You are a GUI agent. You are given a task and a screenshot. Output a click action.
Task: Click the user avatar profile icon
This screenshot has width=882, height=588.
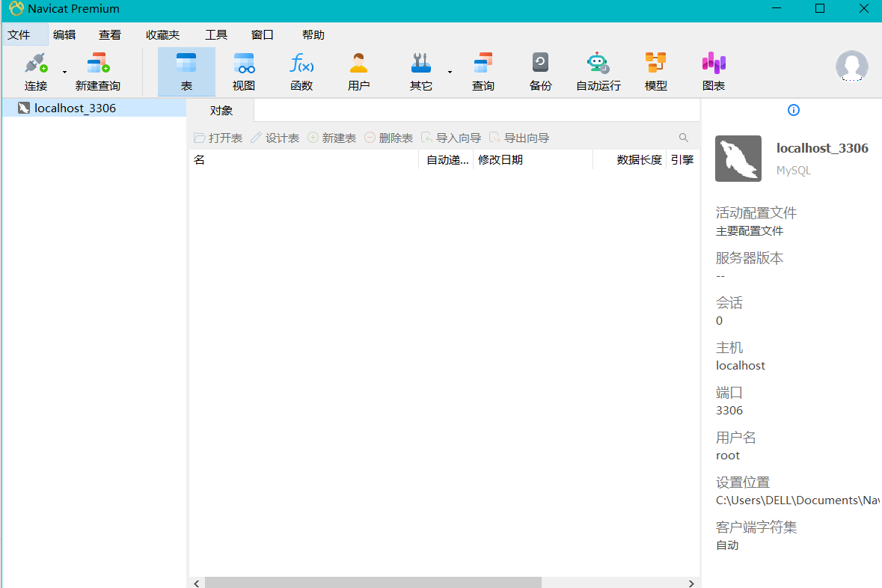coord(851,67)
